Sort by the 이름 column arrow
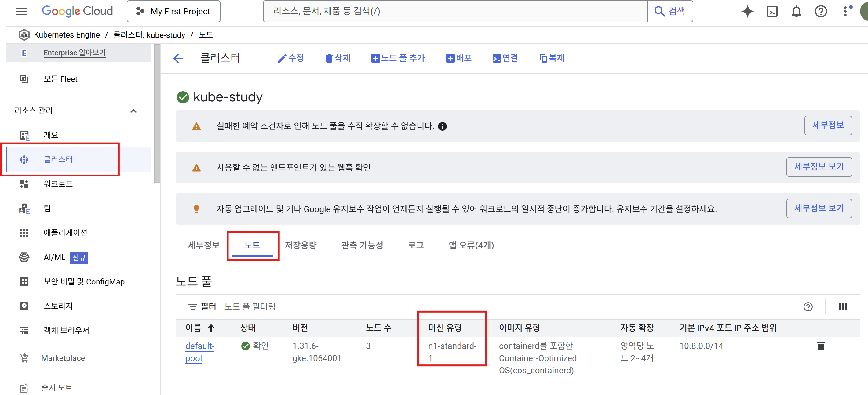 click(211, 328)
